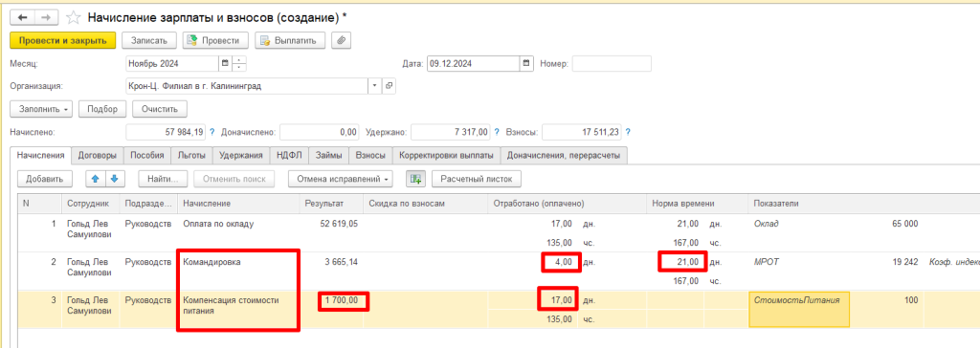Click the МРОТ indicator cell
980x348 pixels.
point(768,262)
